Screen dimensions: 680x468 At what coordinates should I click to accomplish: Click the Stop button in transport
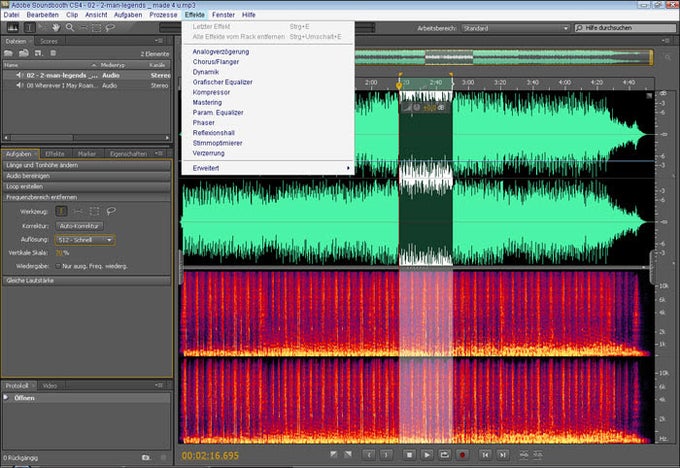[x=409, y=455]
